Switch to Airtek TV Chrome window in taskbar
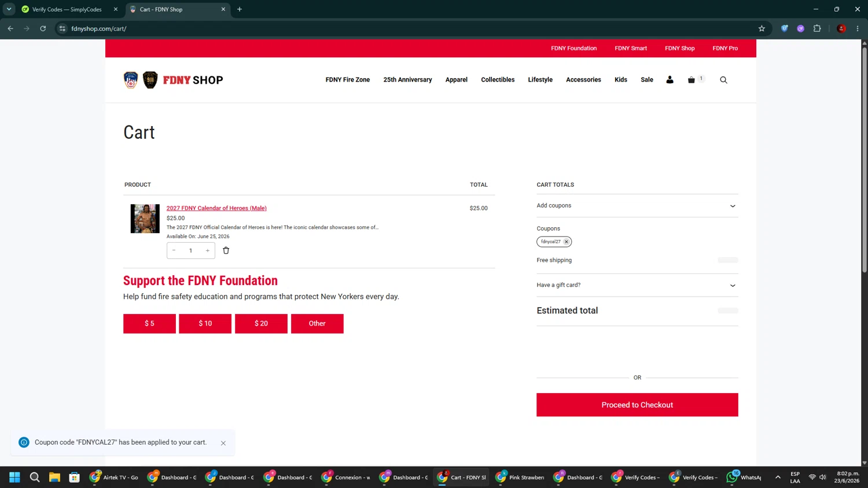 pos(114,477)
